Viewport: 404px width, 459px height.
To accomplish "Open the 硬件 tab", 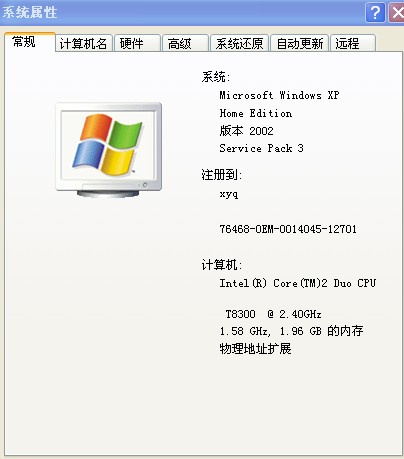I will [x=137, y=43].
